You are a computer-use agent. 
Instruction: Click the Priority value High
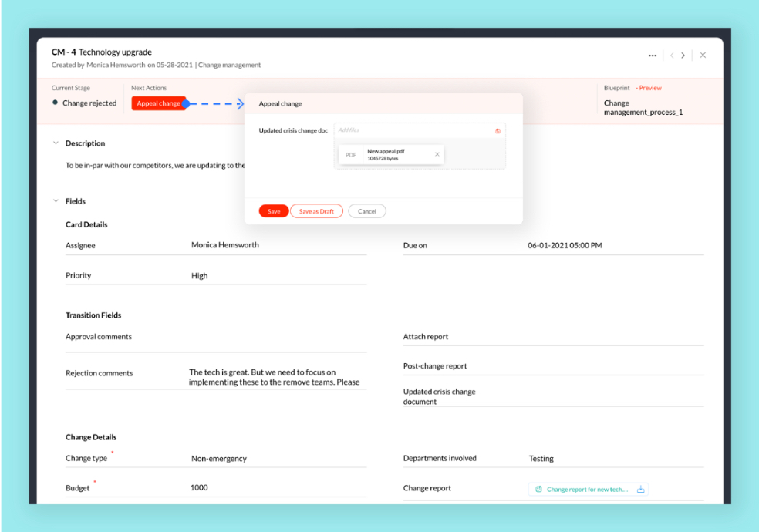click(x=200, y=275)
